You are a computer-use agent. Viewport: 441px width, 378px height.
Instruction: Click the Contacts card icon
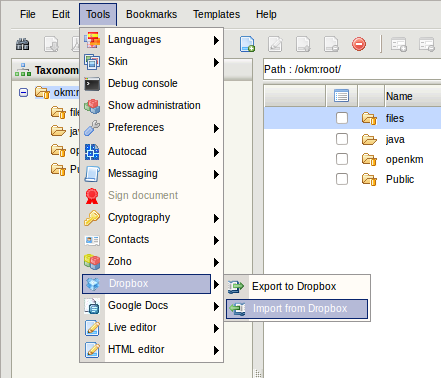pos(92,240)
